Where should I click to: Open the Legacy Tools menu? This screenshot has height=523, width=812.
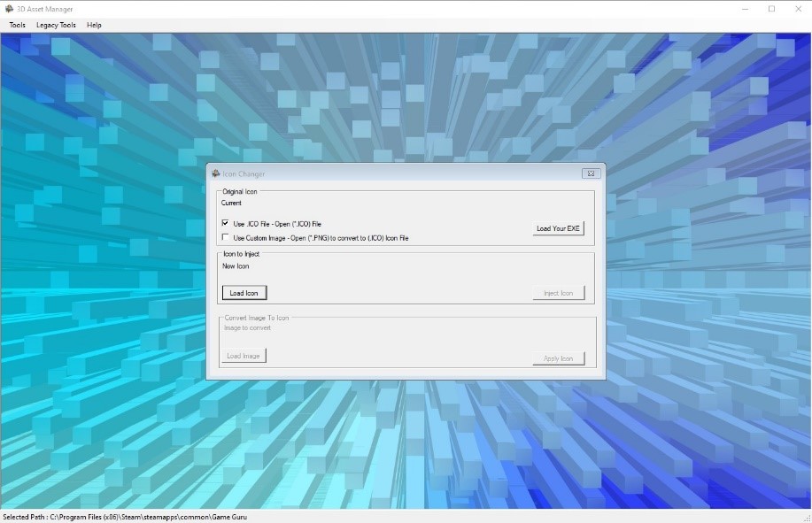[56, 26]
